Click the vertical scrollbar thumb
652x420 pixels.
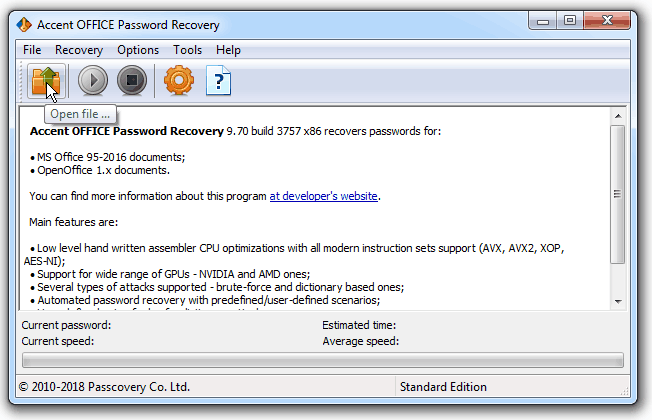click(x=618, y=194)
